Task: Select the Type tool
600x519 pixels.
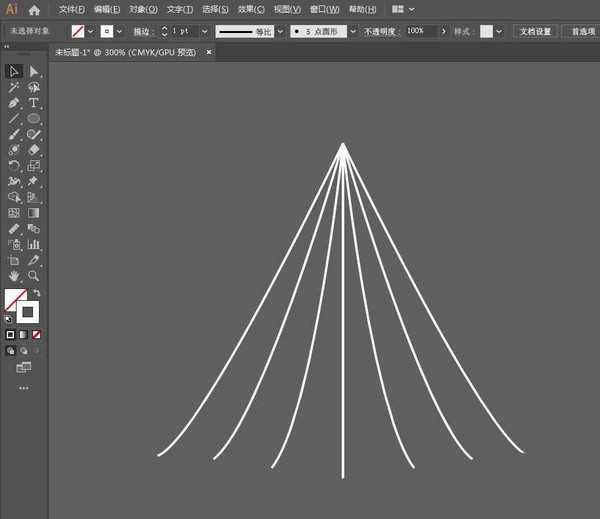Action: (34, 103)
